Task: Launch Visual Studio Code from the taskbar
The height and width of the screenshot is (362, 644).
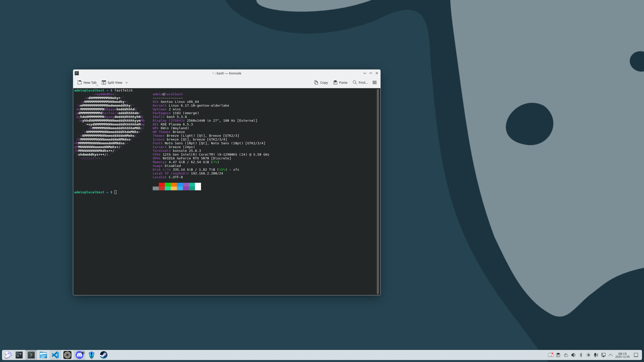Action: [x=55, y=355]
